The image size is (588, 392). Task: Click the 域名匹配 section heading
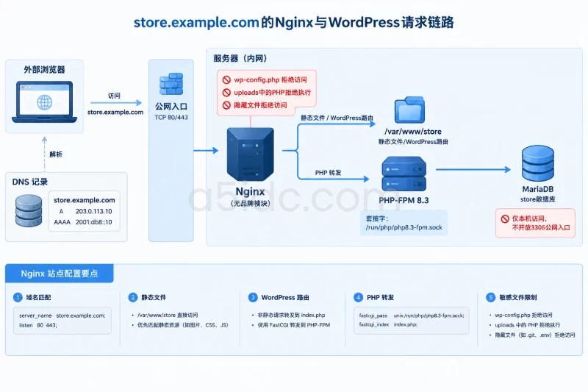click(38, 297)
